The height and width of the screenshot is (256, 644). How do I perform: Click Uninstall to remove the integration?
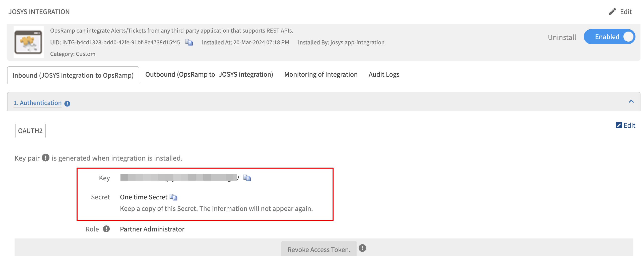(562, 37)
